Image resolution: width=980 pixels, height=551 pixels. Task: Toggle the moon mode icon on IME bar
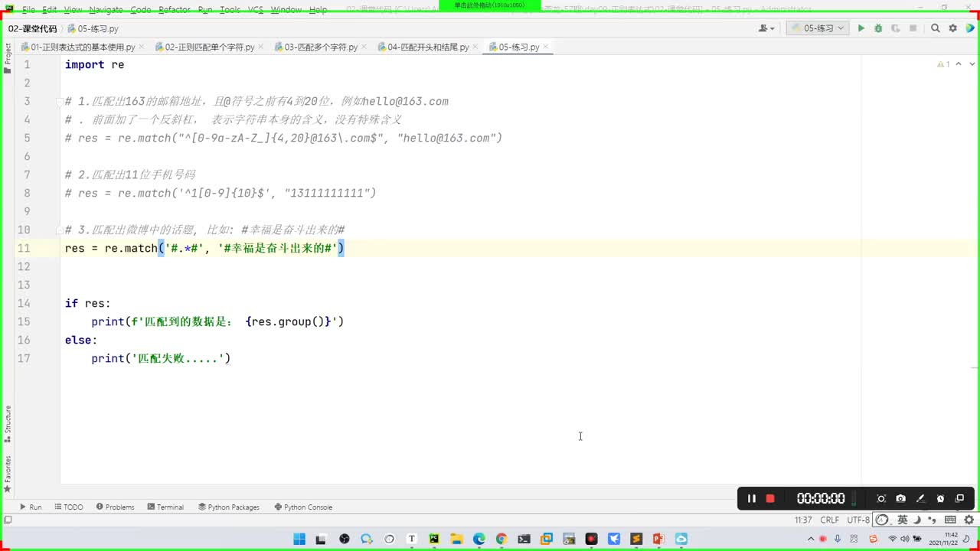click(916, 520)
